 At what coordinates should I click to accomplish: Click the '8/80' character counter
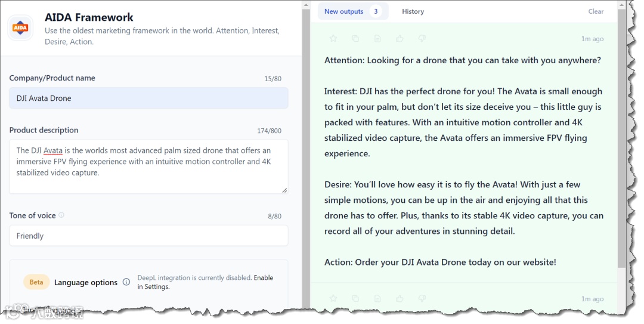click(x=274, y=216)
